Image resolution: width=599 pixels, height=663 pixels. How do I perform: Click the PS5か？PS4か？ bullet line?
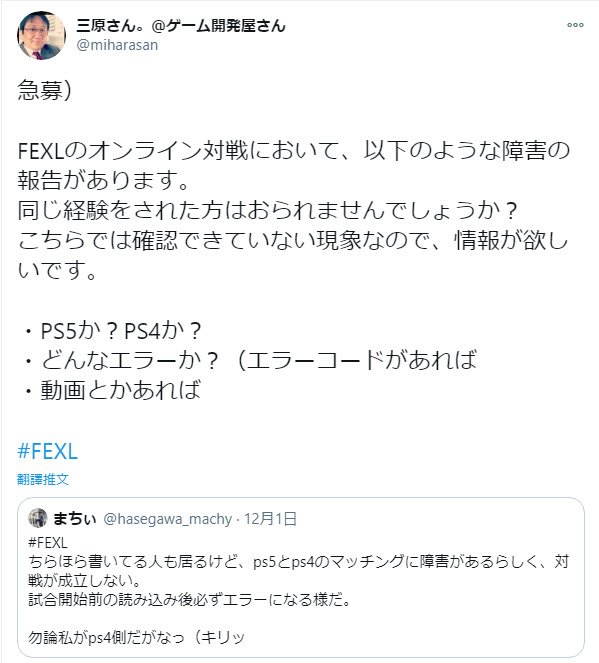tap(113, 331)
